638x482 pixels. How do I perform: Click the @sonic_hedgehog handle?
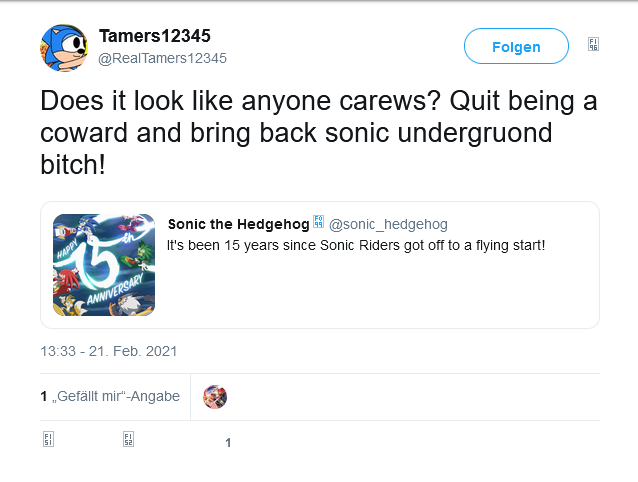pyautogui.click(x=388, y=223)
